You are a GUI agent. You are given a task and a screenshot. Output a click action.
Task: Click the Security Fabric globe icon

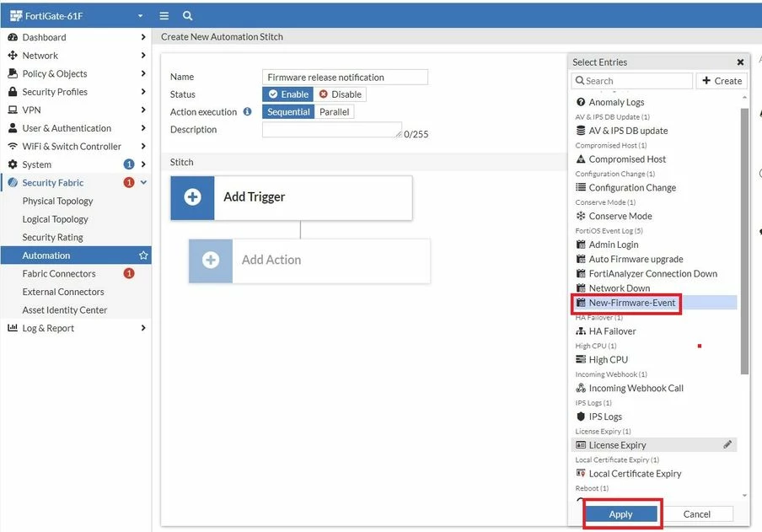coord(13,183)
